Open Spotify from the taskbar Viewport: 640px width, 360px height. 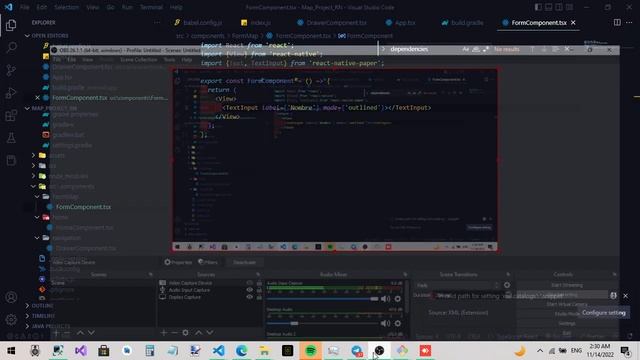point(310,351)
